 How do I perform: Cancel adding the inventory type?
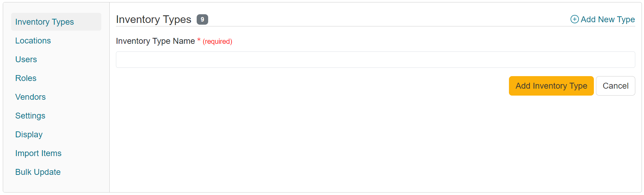[x=615, y=86]
